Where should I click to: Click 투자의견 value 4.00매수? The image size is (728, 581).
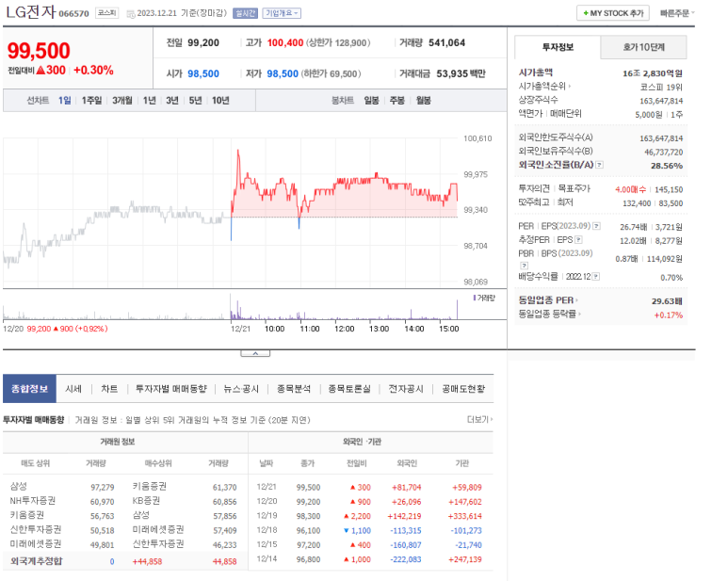630,189
